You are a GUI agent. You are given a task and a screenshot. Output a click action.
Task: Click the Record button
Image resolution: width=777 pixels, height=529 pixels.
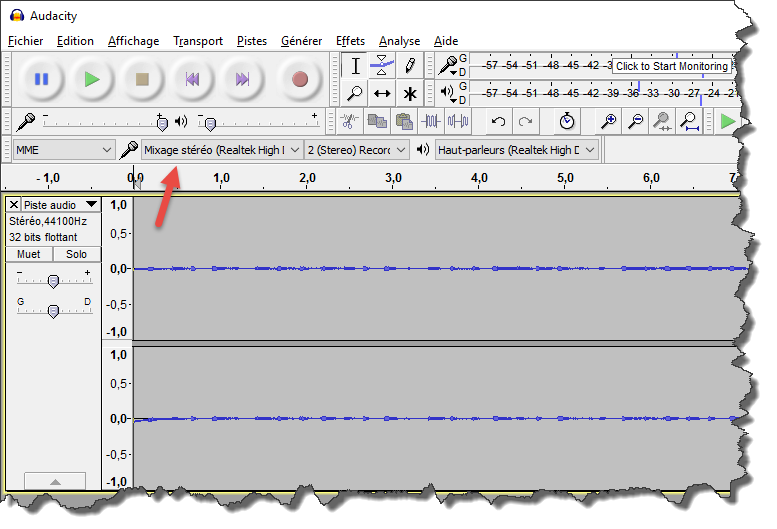[x=299, y=79]
